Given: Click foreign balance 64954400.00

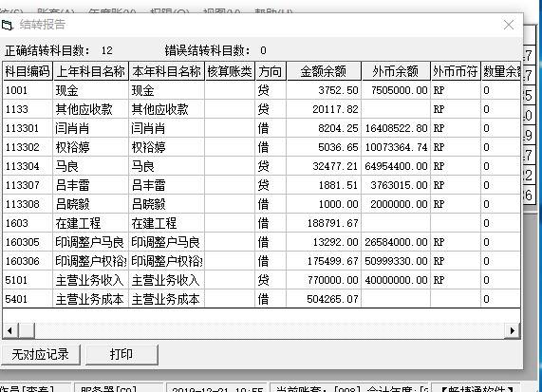Looking at the screenshot, I should tap(397, 167).
